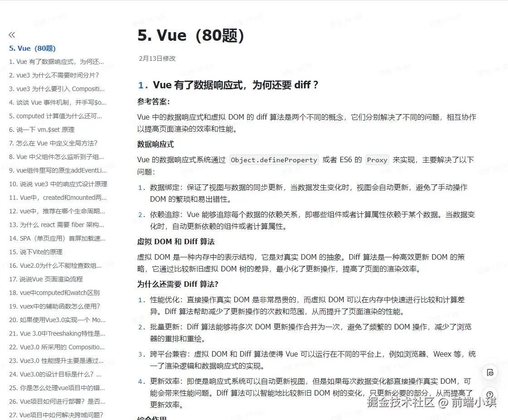Viewport: 508px width, 420px height.
Task: Go to outline item 22. Vue3.0 Composition
Action: pyautogui.click(x=57, y=347)
